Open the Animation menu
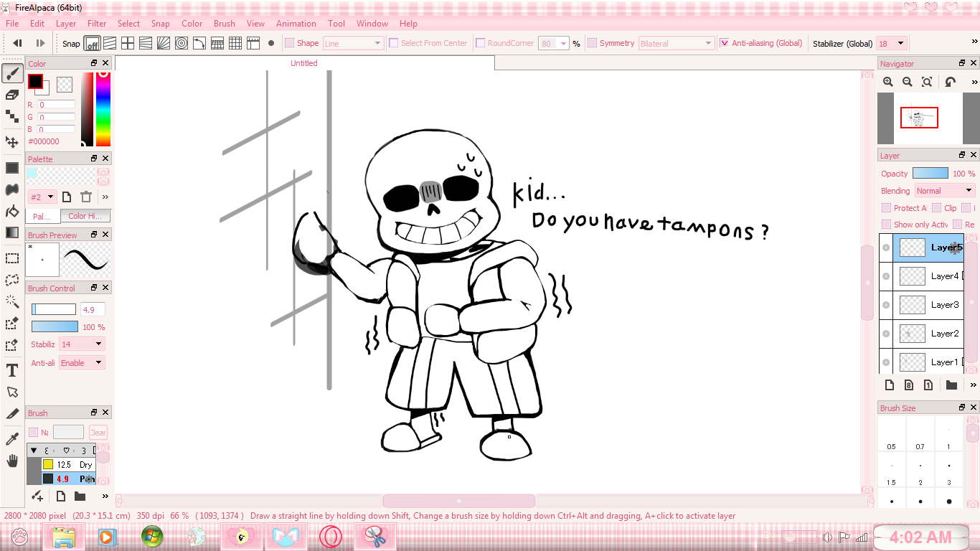The height and width of the screenshot is (551, 980). [296, 24]
